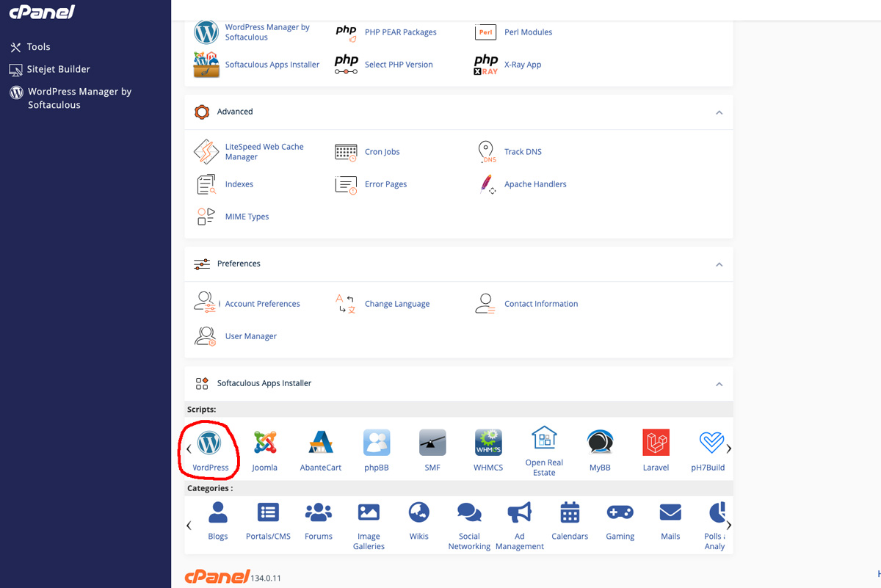This screenshot has width=881, height=588.
Task: Open User Manager icon
Action: [206, 336]
